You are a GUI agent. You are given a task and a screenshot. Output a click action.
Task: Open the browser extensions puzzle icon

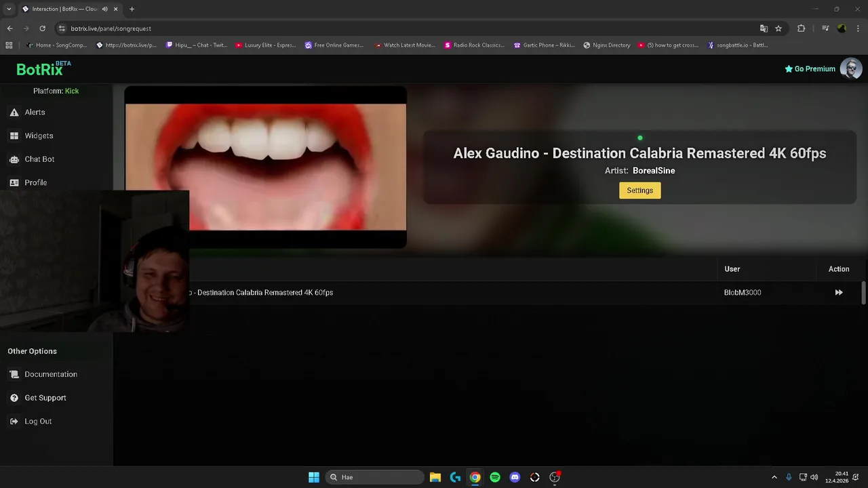[802, 28]
